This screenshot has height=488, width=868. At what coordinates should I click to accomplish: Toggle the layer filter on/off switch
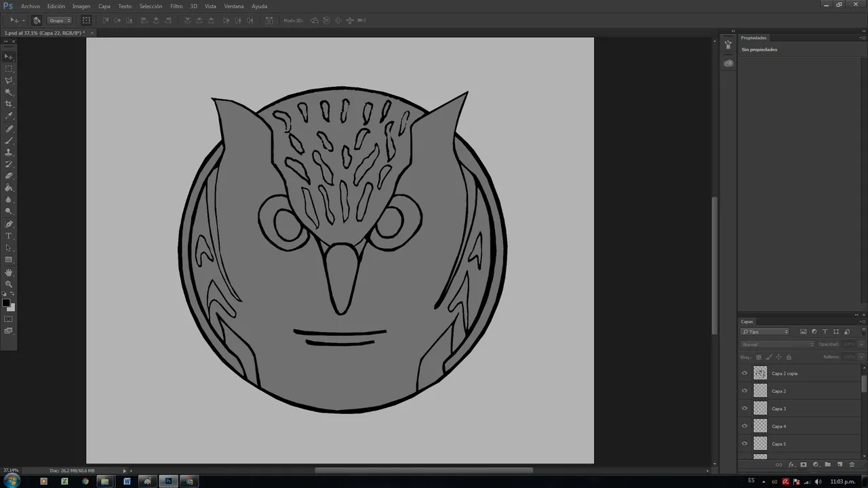click(x=862, y=331)
